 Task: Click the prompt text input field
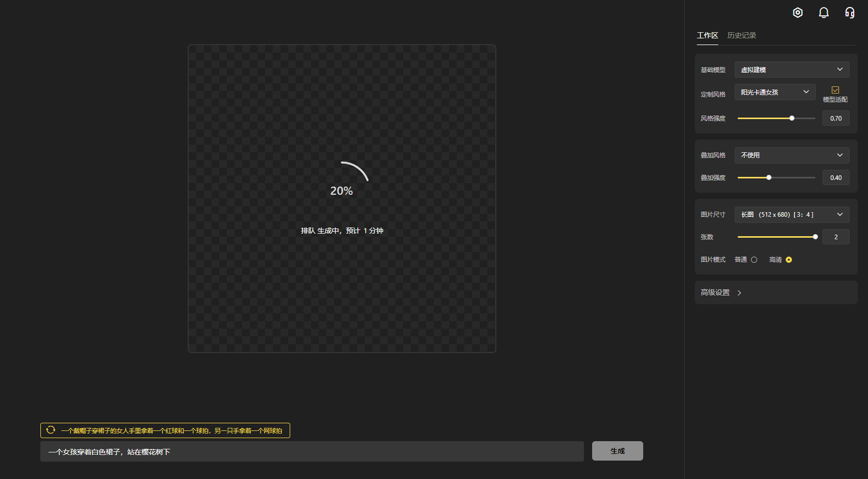pos(312,451)
